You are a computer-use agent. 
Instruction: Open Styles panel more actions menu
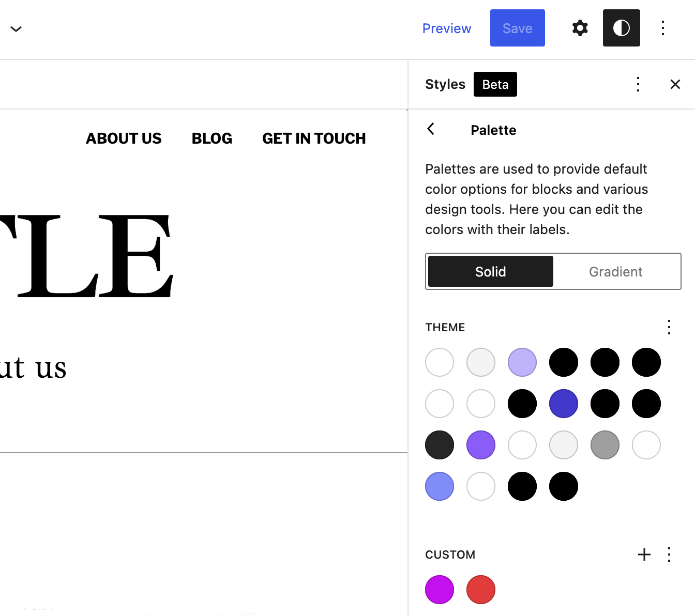coord(638,84)
